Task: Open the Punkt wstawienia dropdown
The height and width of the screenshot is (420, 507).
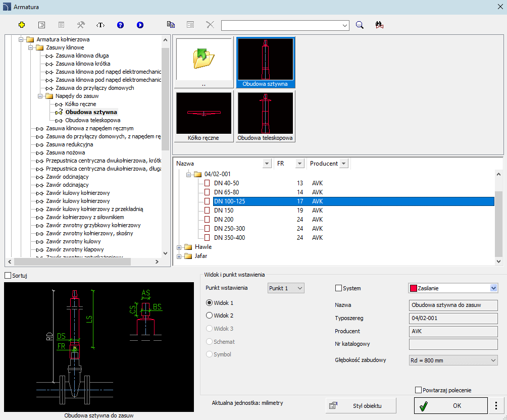Action: [286, 288]
